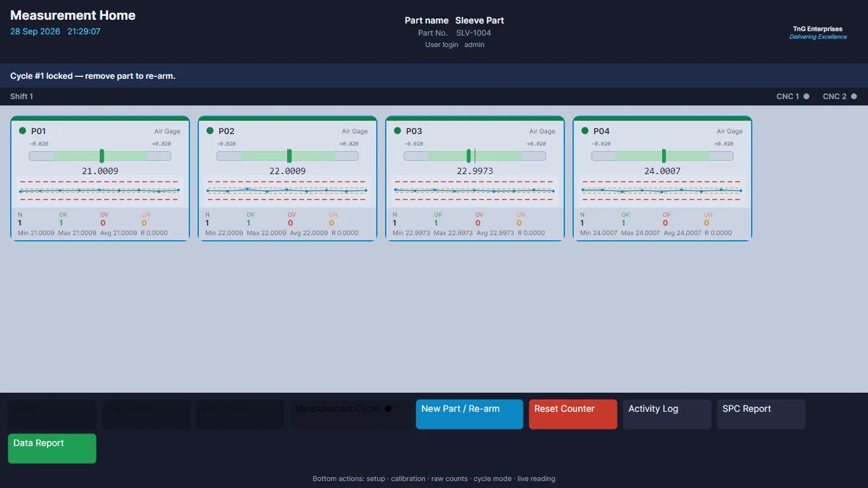This screenshot has width=868, height=488.
Task: Click the green status dot on P02
Action: click(x=210, y=131)
